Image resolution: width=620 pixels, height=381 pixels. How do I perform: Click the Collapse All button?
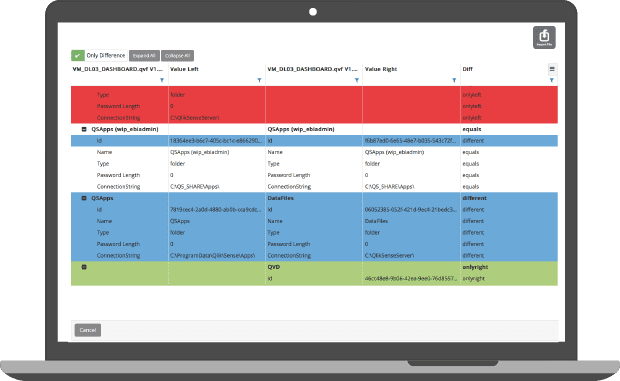click(178, 56)
